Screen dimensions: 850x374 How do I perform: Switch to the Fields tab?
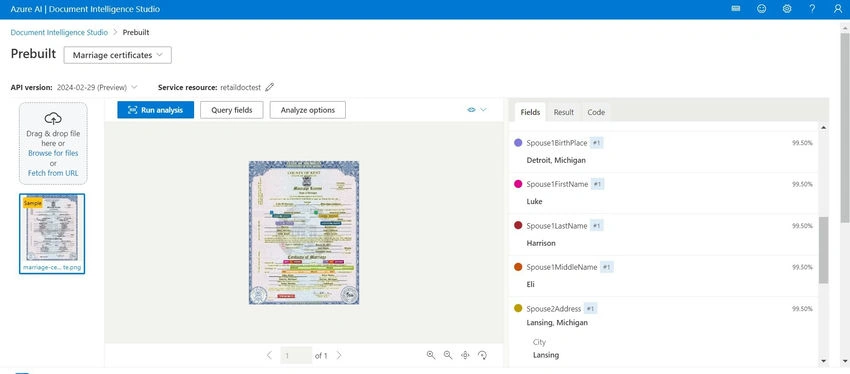coord(530,112)
